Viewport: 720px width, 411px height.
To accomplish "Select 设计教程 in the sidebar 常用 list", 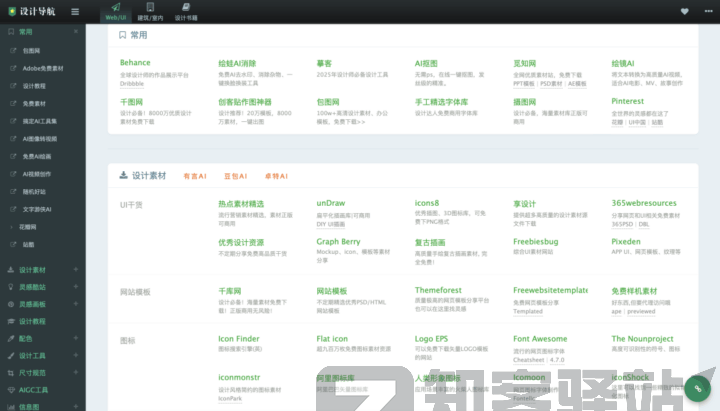I will point(34,86).
